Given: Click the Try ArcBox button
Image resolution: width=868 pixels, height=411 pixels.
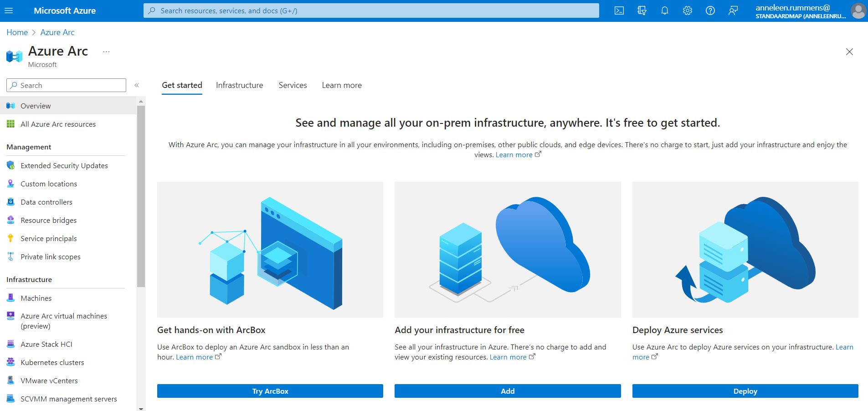Looking at the screenshot, I should (270, 391).
